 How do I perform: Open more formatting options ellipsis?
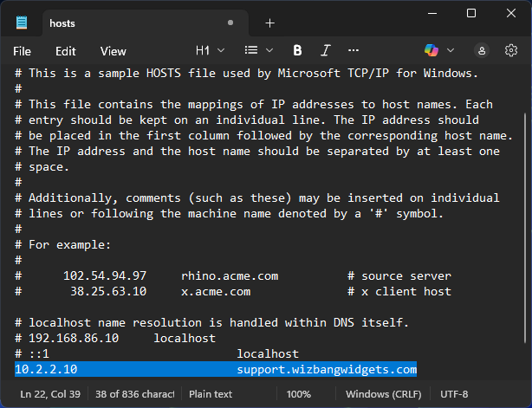pos(354,50)
